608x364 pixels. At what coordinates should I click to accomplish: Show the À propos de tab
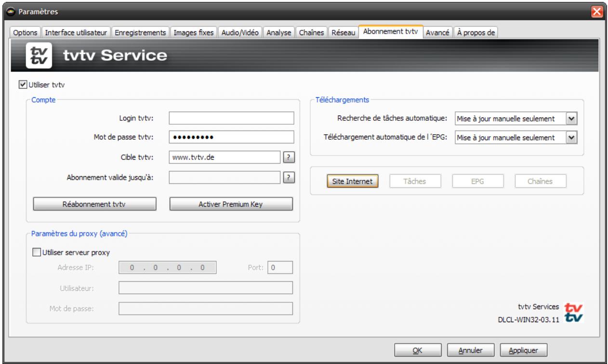point(476,32)
